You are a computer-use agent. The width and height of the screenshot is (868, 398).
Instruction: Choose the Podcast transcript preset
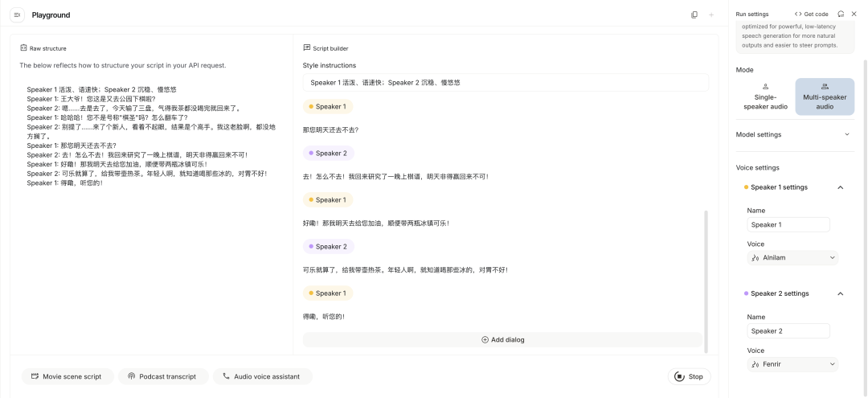click(163, 376)
